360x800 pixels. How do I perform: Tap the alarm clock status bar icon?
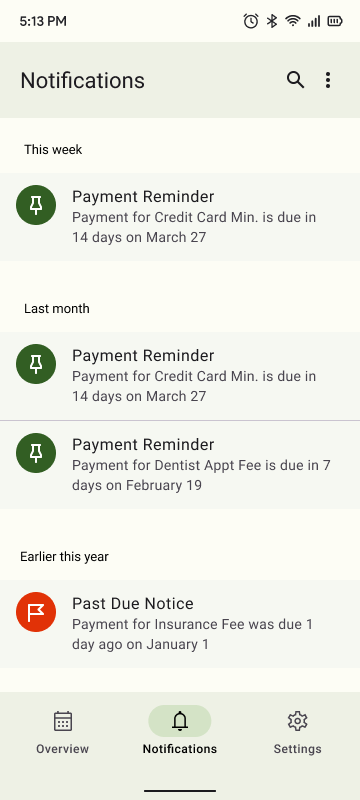(251, 21)
